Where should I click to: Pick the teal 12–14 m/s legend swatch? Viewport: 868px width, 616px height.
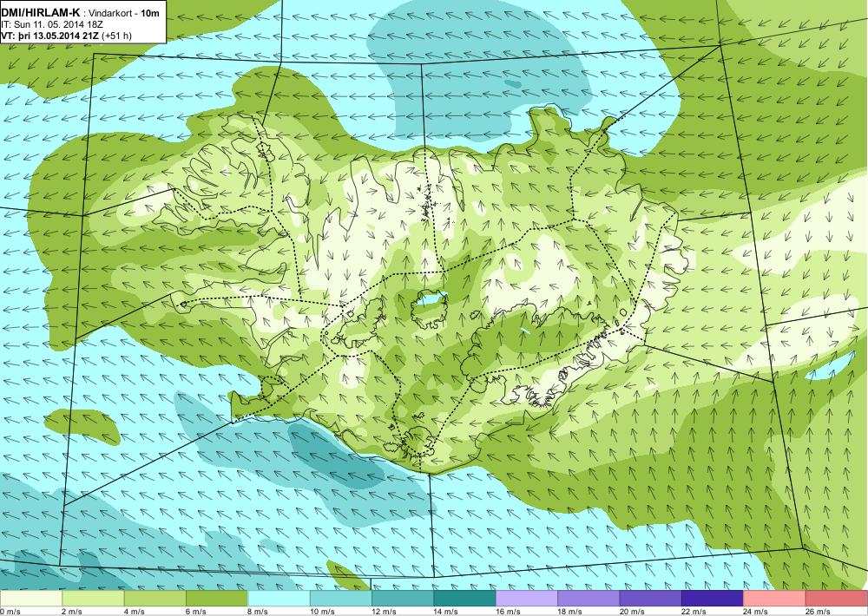tap(403, 599)
